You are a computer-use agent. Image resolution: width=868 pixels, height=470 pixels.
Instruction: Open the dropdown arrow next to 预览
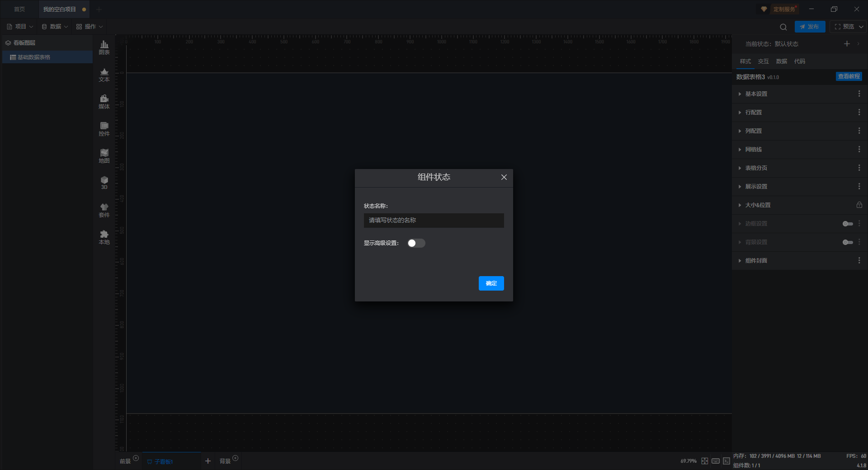pyautogui.click(x=861, y=27)
